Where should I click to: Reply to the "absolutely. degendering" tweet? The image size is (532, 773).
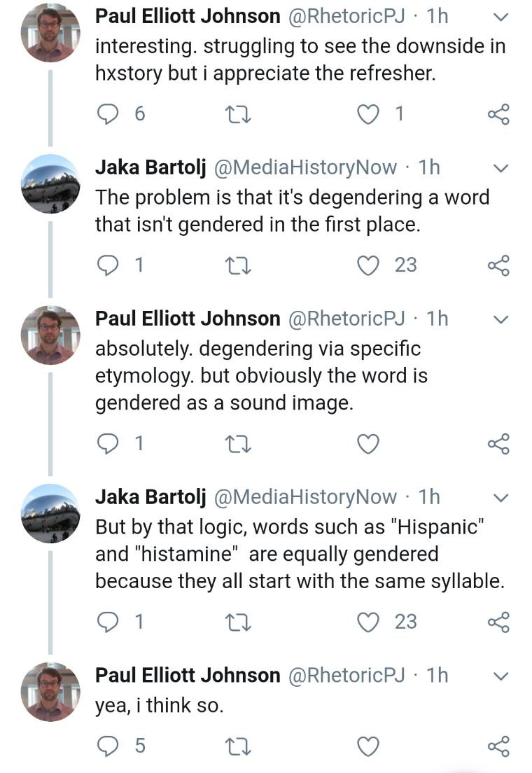(107, 443)
